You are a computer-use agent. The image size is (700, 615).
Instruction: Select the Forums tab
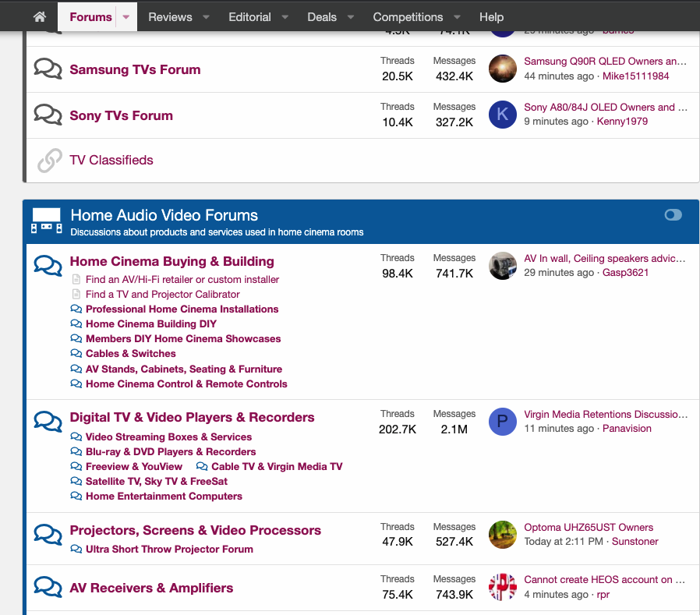(90, 17)
